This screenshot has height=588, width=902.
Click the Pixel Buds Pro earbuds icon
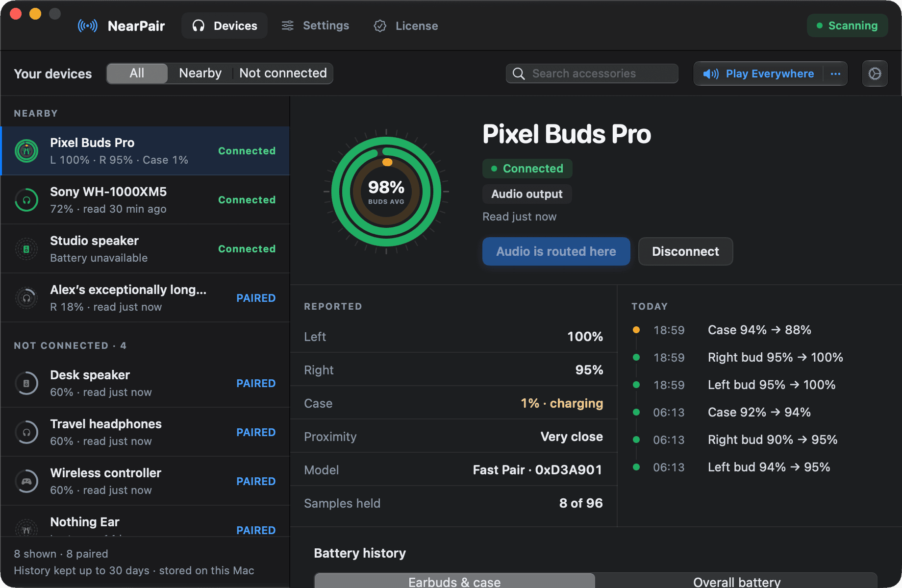click(x=26, y=151)
